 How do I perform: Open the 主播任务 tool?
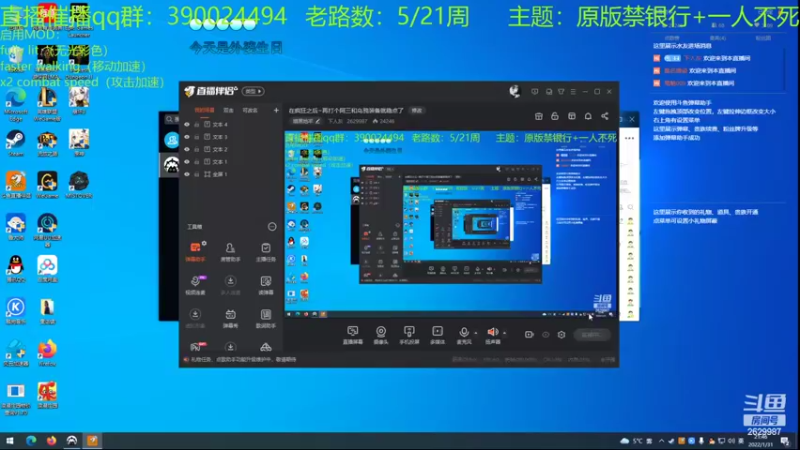point(266,252)
